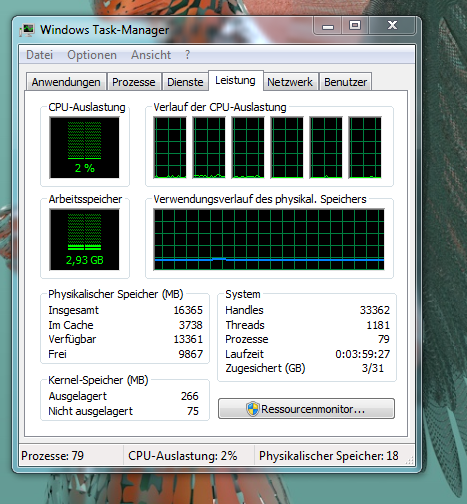Click the Threads label
467x504 pixels.
pyautogui.click(x=245, y=325)
